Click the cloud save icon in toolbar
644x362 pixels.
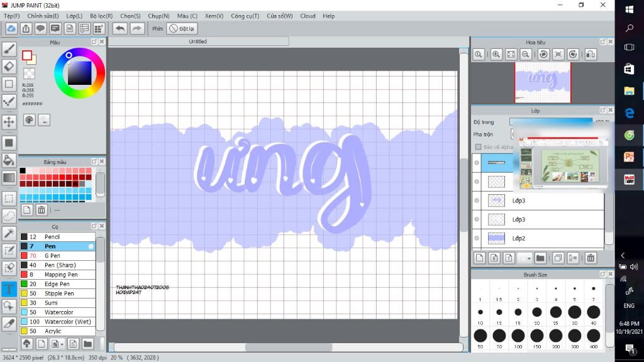click(11, 29)
